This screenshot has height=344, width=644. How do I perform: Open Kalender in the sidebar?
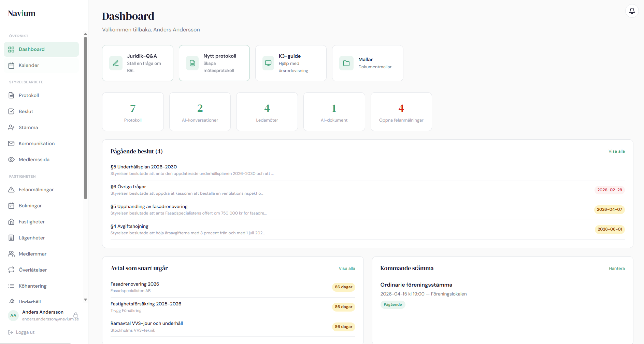point(29,65)
